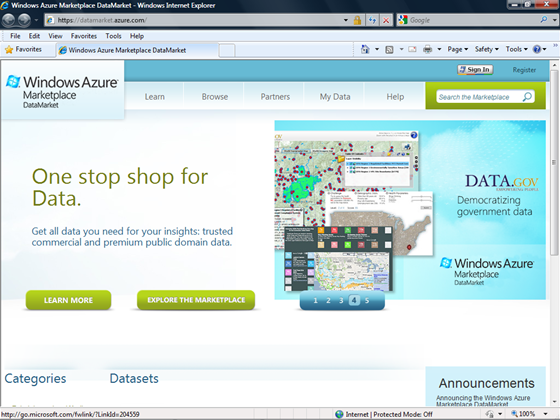Click the Internet Explorer title bar icon
The image size is (560, 420).
point(5,5)
